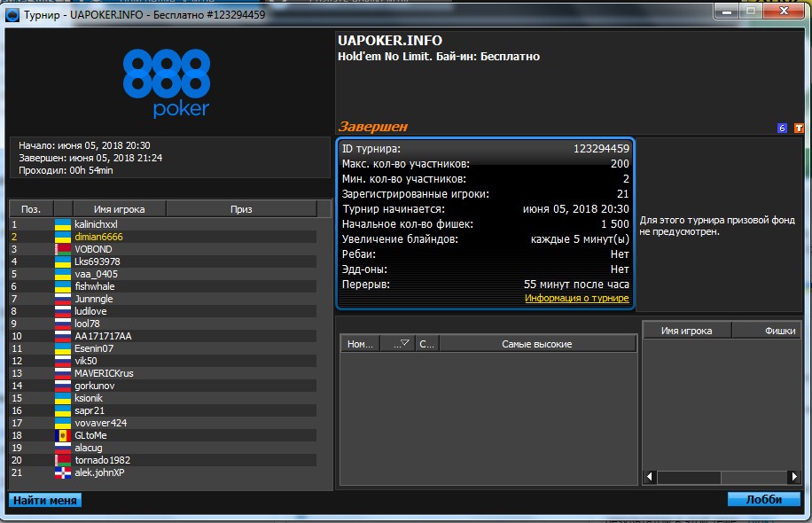This screenshot has width=812, height=523.
Task: Click the Начальное кол-во фишек row
Action: tap(485, 224)
